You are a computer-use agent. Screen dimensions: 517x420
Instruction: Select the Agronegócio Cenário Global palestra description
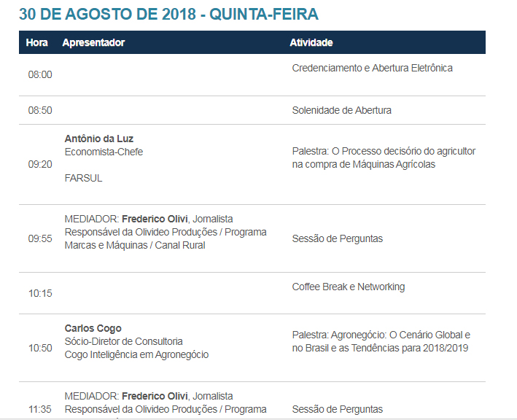[x=381, y=341]
